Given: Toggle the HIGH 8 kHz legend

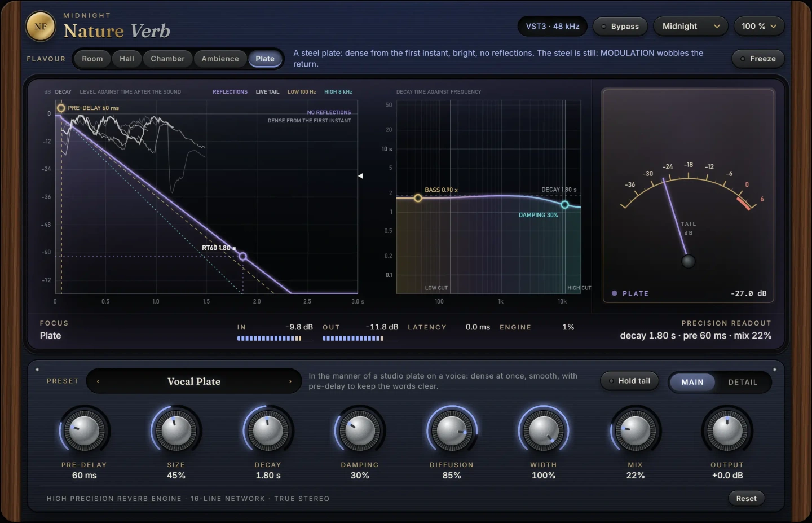Looking at the screenshot, I should [x=338, y=92].
